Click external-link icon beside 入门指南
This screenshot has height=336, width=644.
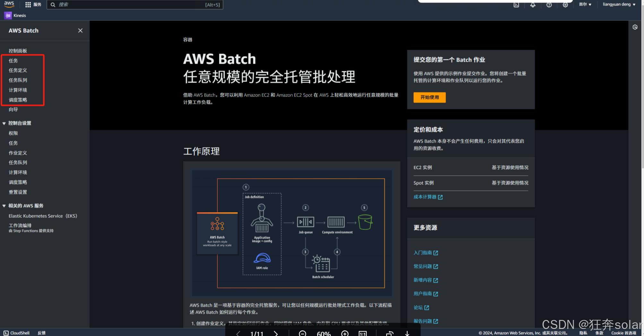tap(435, 253)
